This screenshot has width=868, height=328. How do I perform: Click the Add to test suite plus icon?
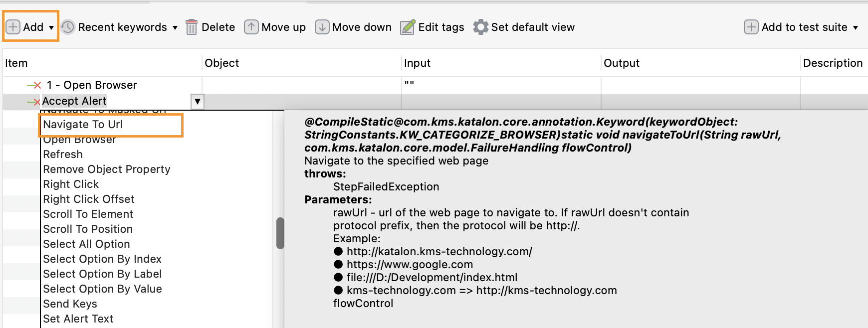coord(751,27)
